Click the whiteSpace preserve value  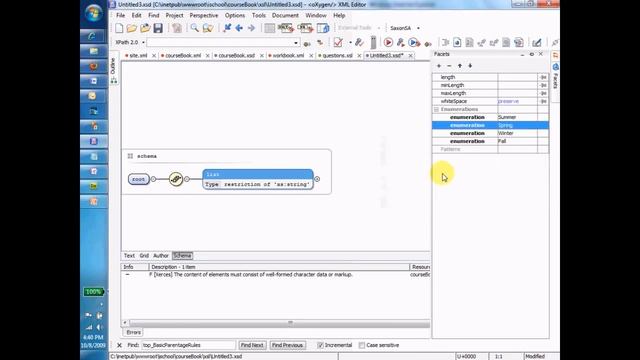click(x=509, y=101)
